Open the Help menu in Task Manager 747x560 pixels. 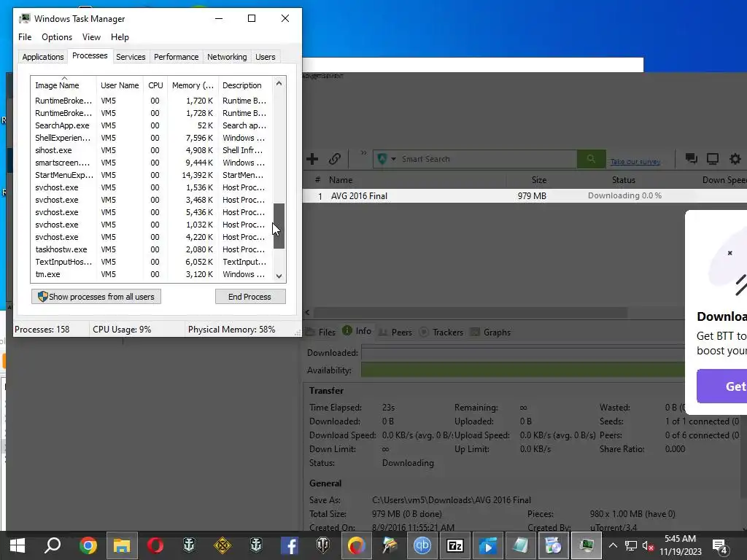tap(120, 37)
